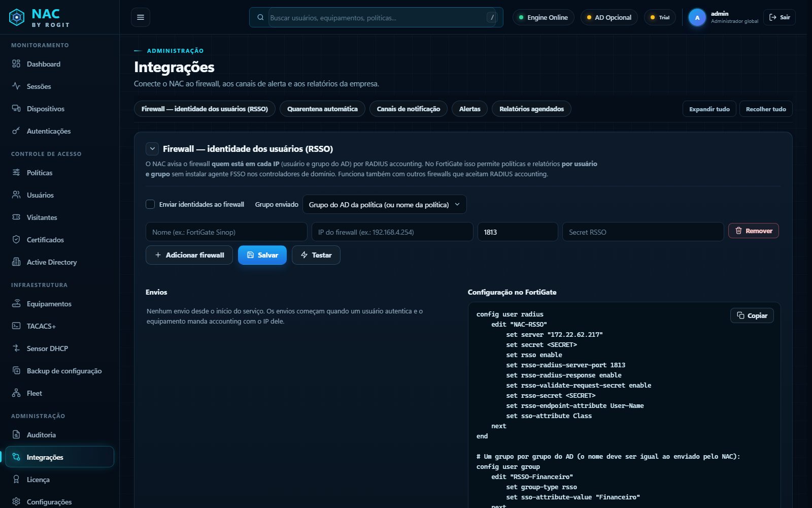Click the NAC hexagon logo
Image resolution: width=812 pixels, height=508 pixels.
click(17, 17)
